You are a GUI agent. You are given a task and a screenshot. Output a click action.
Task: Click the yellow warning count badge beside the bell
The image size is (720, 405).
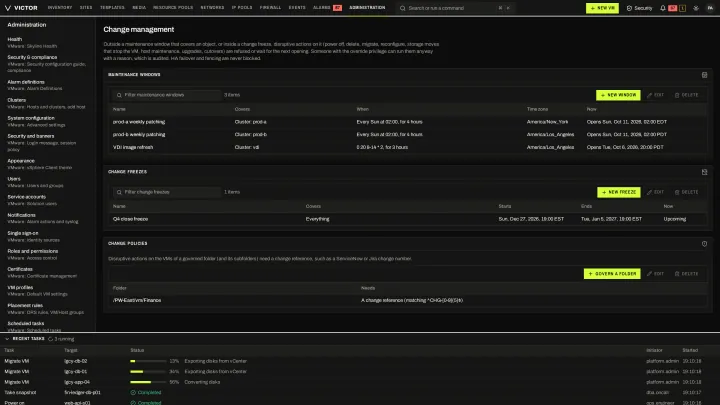[x=682, y=8]
